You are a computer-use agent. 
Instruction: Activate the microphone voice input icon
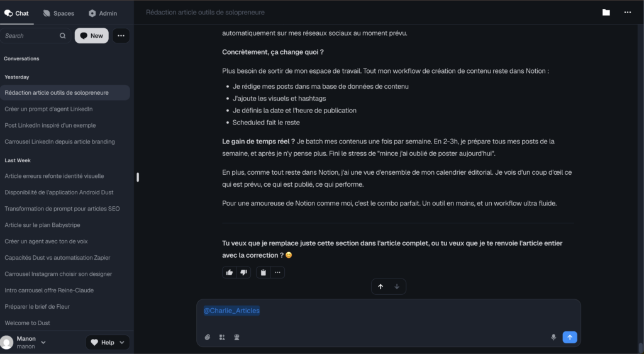(553, 337)
